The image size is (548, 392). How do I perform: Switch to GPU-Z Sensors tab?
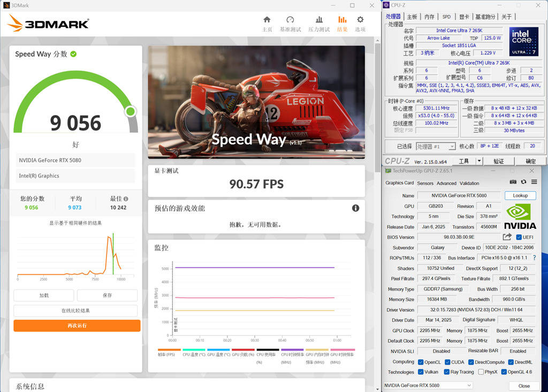click(x=425, y=183)
